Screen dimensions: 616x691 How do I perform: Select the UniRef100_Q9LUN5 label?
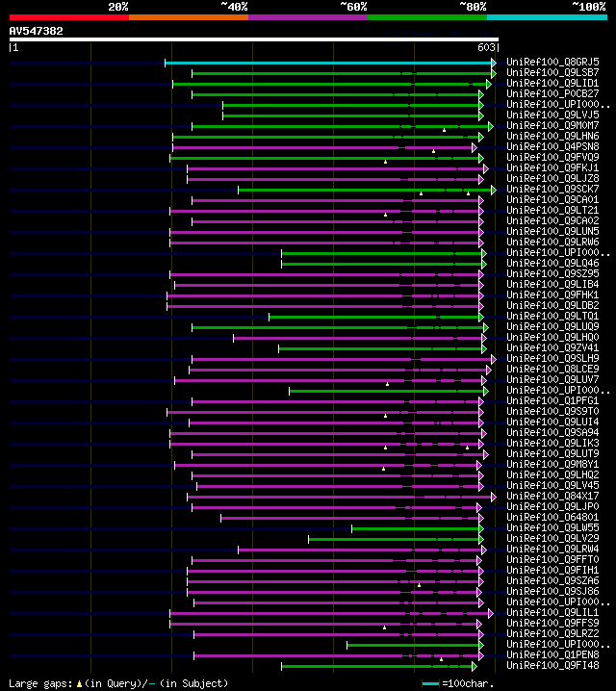(x=552, y=231)
